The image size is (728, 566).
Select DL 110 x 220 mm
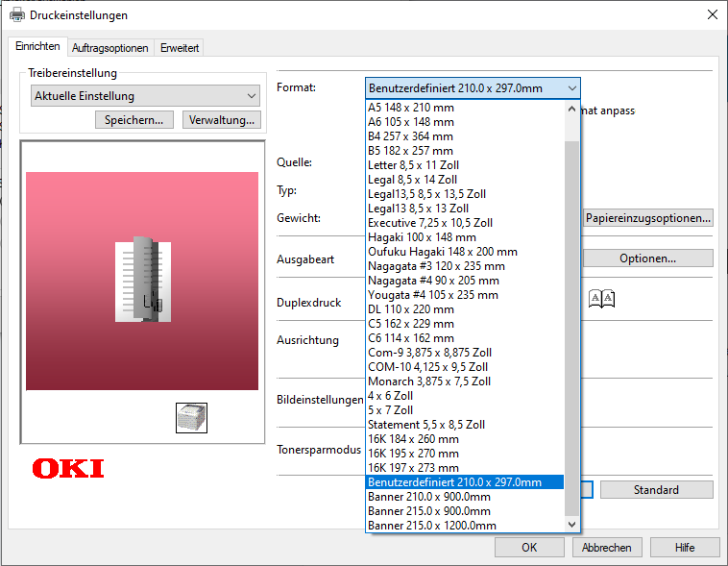[x=465, y=309]
